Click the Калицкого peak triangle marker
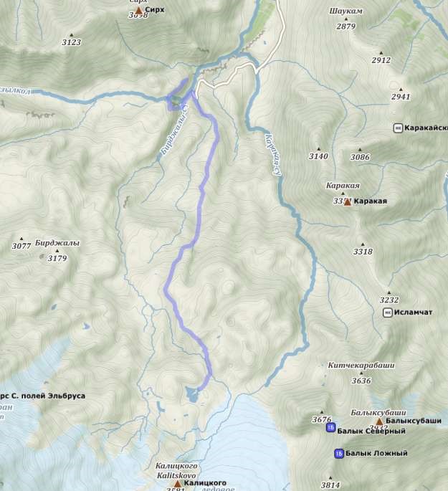The height and width of the screenshot is (491, 448). pyautogui.click(x=178, y=484)
